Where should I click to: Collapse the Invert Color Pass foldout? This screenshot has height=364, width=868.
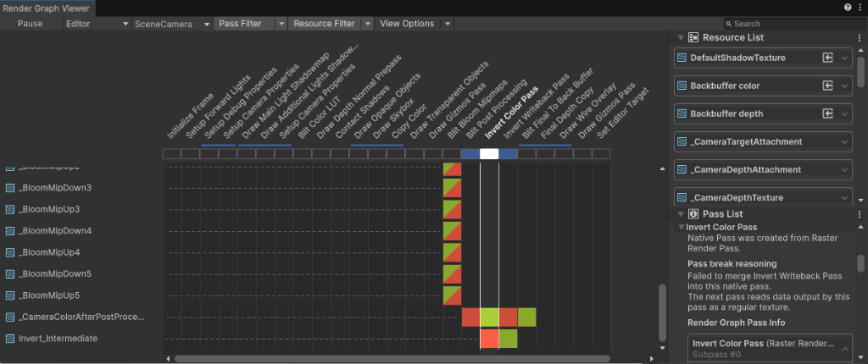682,228
